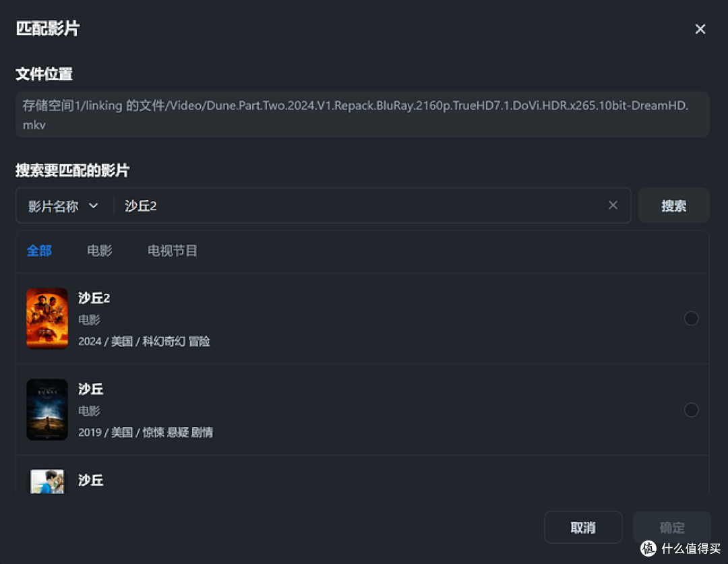Screen dimensions: 728x564
Task: Select the radio button for 2019 沙丘
Action: [x=691, y=410]
